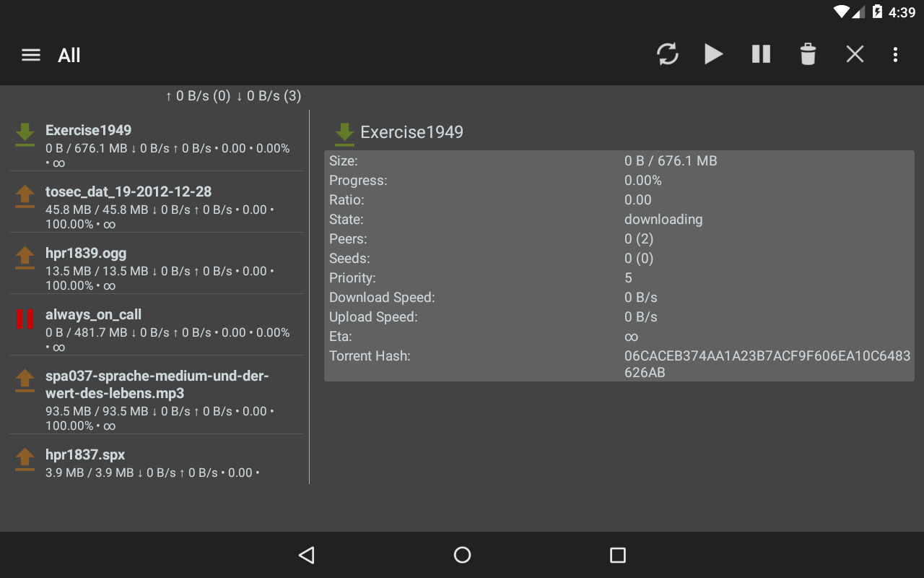
Task: Select the always_on_call torrent
Action: click(157, 325)
